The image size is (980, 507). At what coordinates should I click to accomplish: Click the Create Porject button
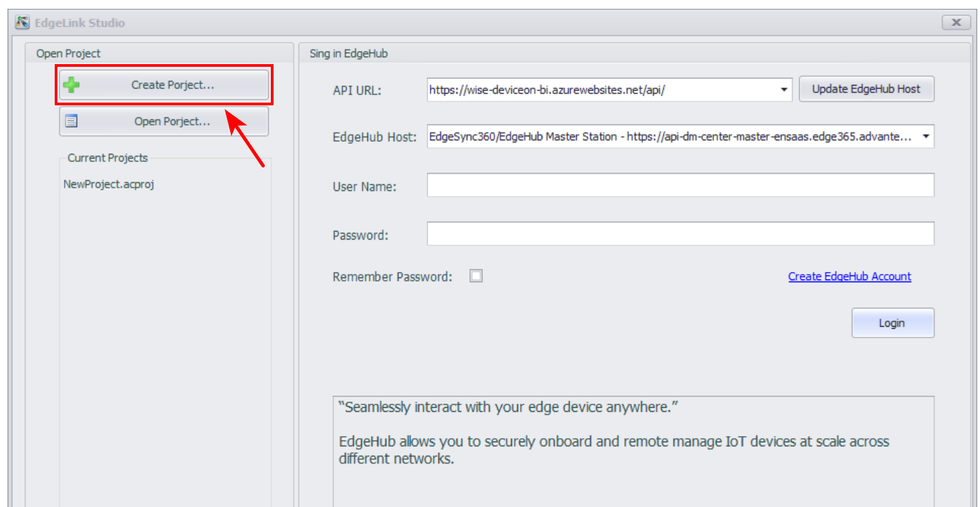(x=163, y=85)
